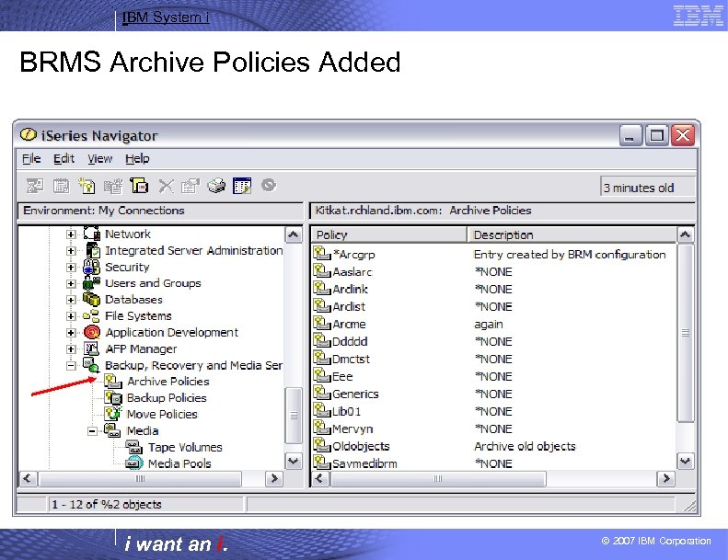
Task: Click the yellow scroll log toolbar icon
Action: tap(139, 186)
